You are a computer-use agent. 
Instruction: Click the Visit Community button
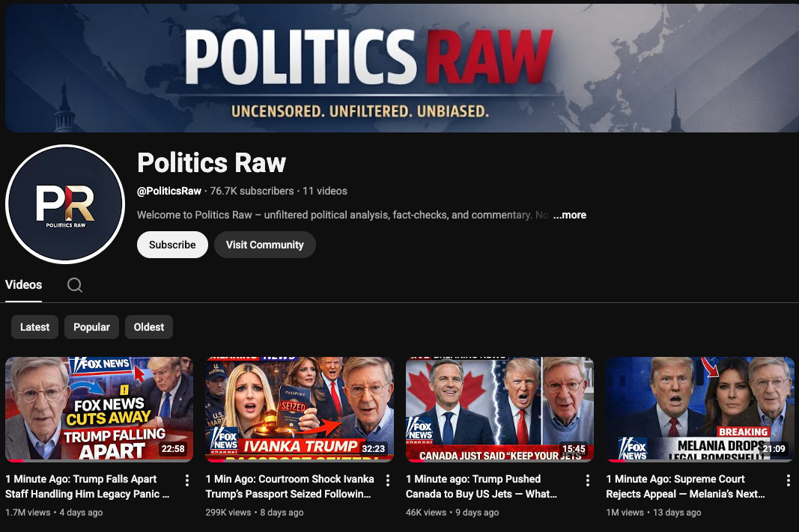tap(265, 245)
